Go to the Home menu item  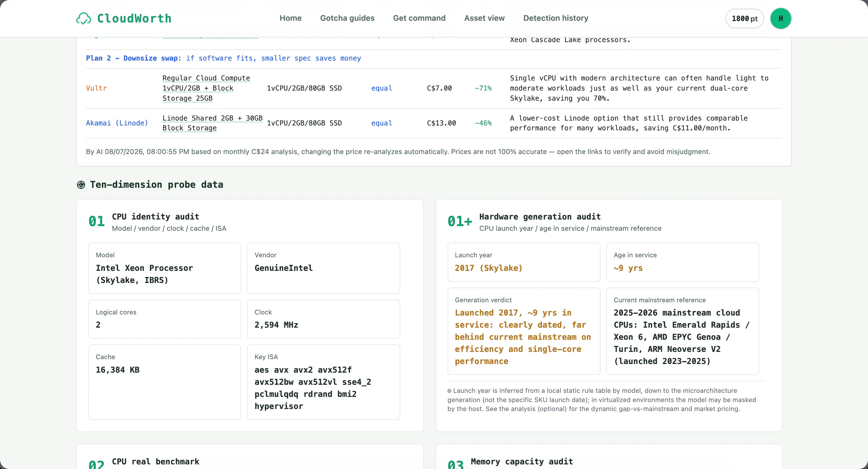(x=291, y=18)
